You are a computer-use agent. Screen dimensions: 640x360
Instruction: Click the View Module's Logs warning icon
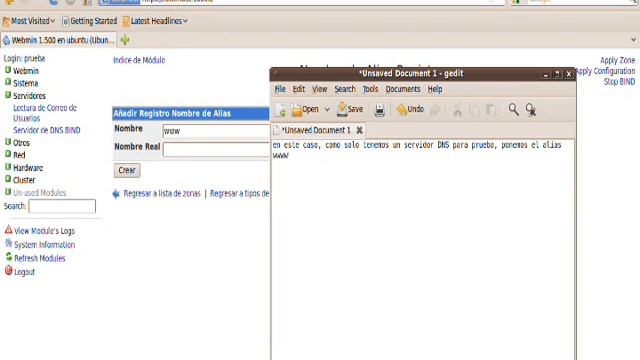(x=9, y=229)
